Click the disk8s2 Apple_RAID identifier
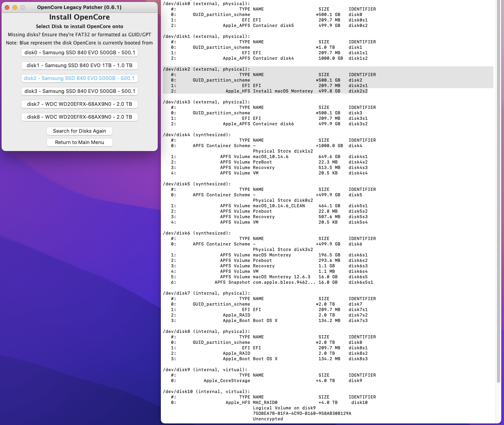This screenshot has width=504, height=425. click(x=358, y=353)
